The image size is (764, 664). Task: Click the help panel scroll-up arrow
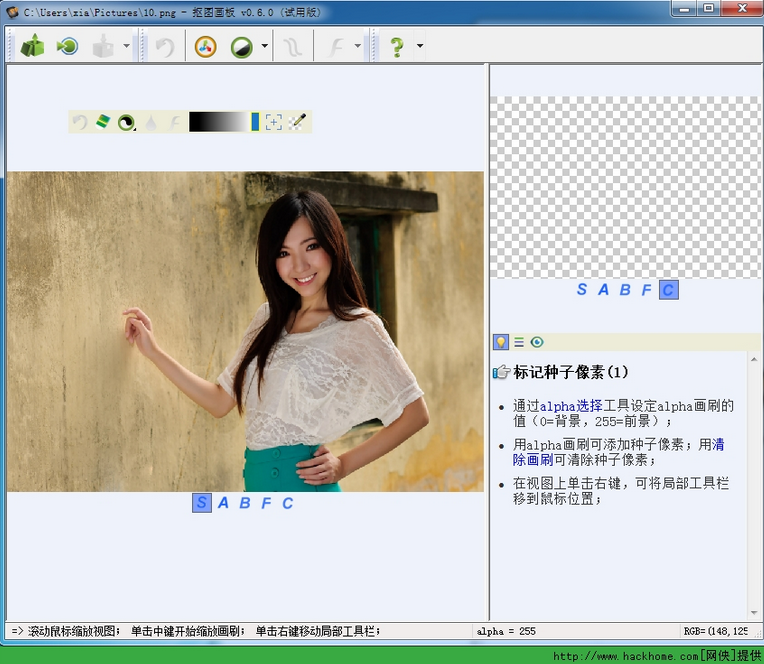pyautogui.click(x=754, y=360)
